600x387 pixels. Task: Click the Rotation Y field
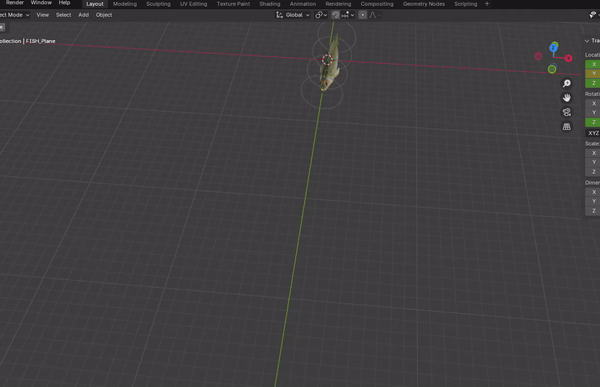point(592,113)
